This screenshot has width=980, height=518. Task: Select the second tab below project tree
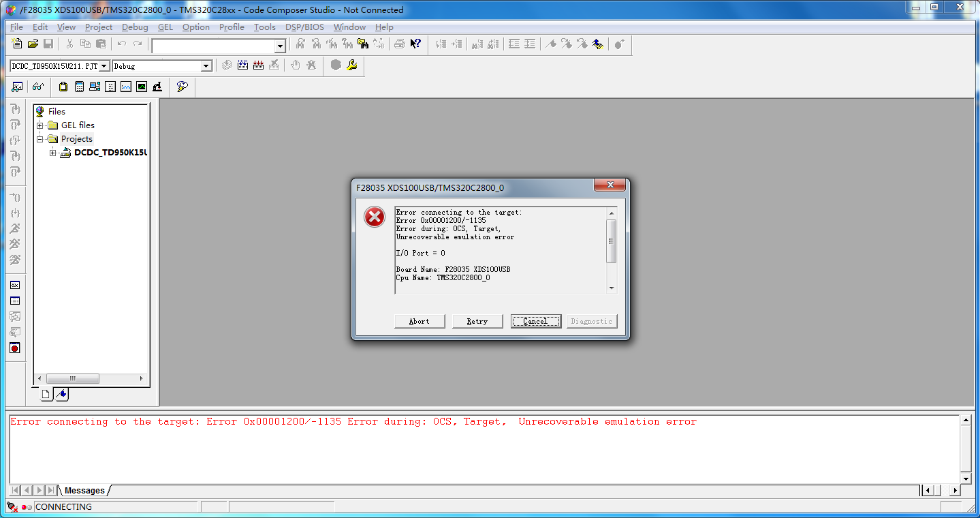click(x=61, y=394)
